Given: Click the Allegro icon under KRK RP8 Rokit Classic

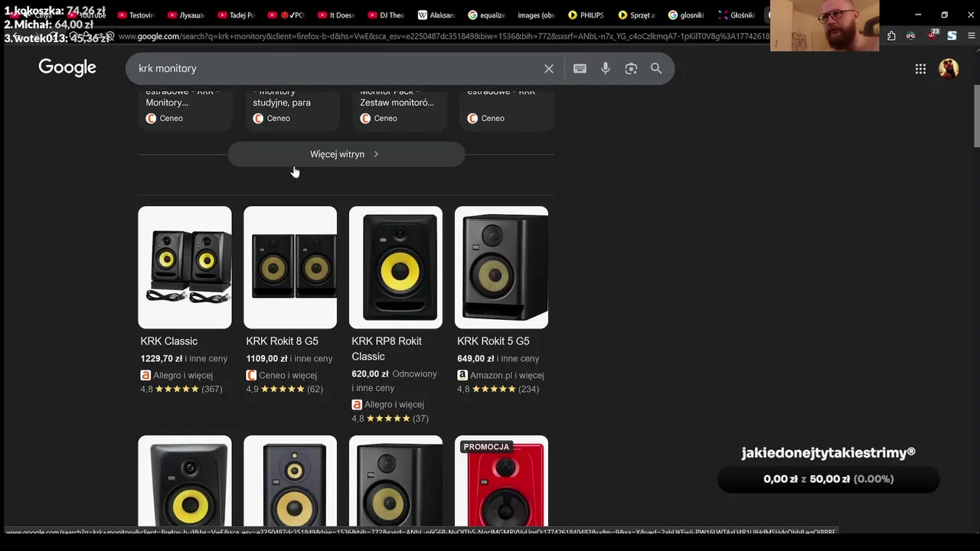Looking at the screenshot, I should click(357, 404).
